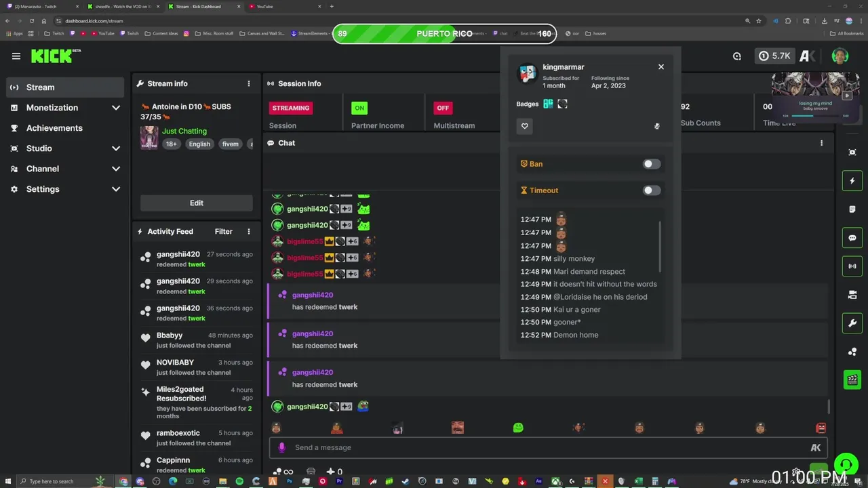Click the green blob emote in the quick emote row
This screenshot has width=868, height=488.
518,428
